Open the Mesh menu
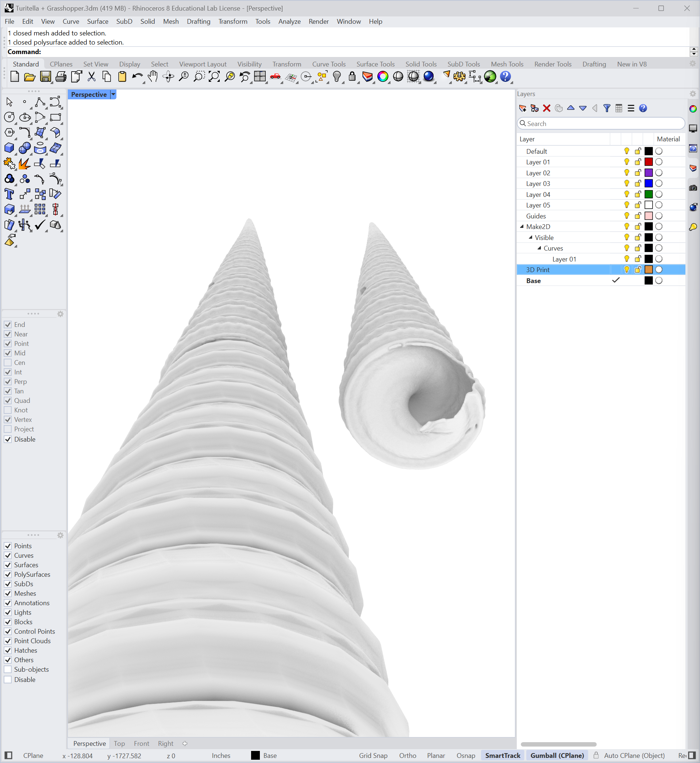700x763 pixels. pos(171,22)
